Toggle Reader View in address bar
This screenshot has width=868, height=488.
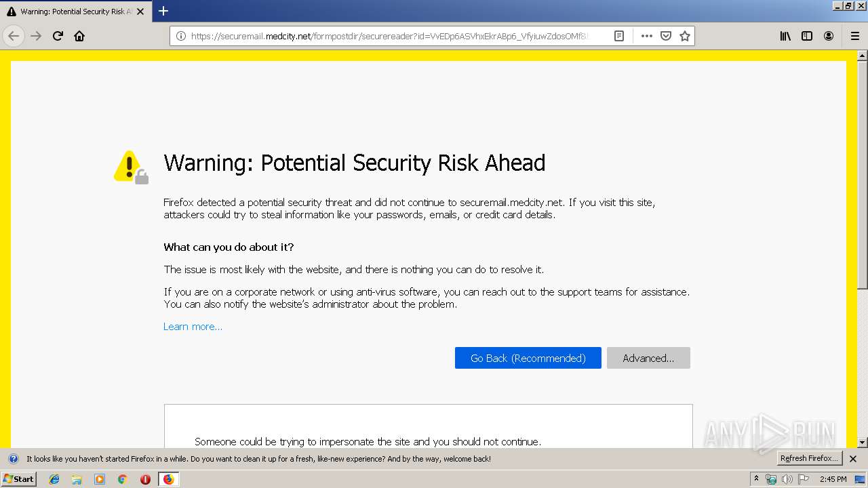619,36
